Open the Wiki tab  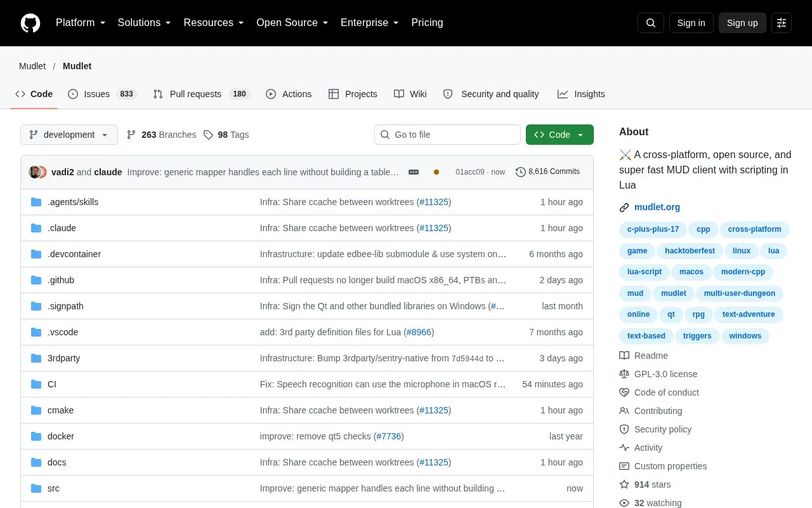[410, 94]
